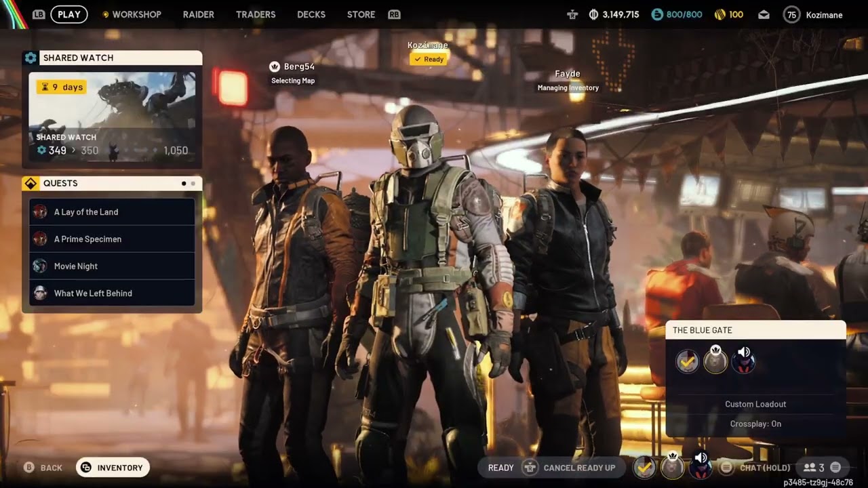
Task: Open the A Prime Specimen quest
Action: 112,239
